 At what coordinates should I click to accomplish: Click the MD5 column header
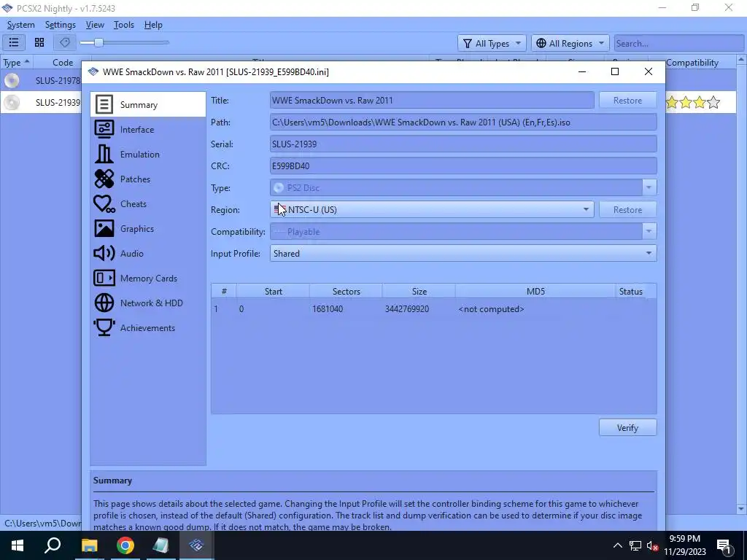(535, 292)
